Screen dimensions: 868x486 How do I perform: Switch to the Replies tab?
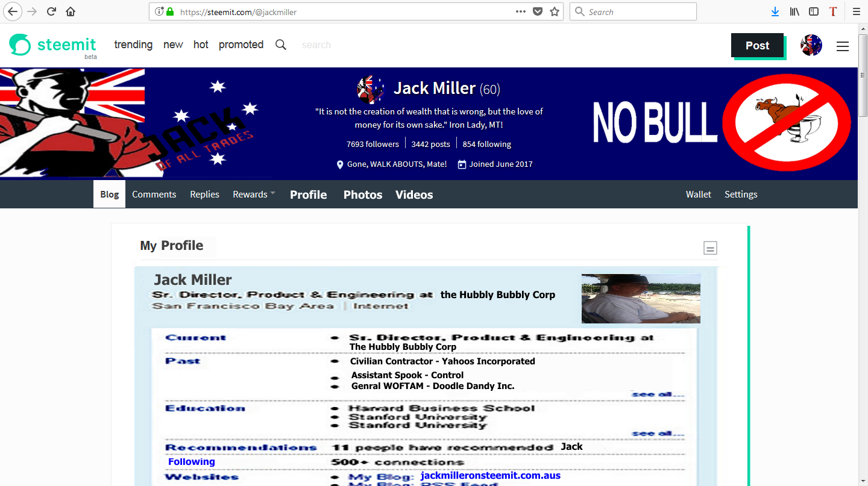204,194
